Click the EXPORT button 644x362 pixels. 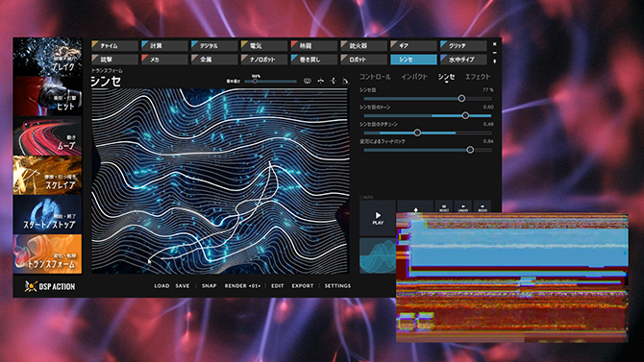click(x=302, y=285)
